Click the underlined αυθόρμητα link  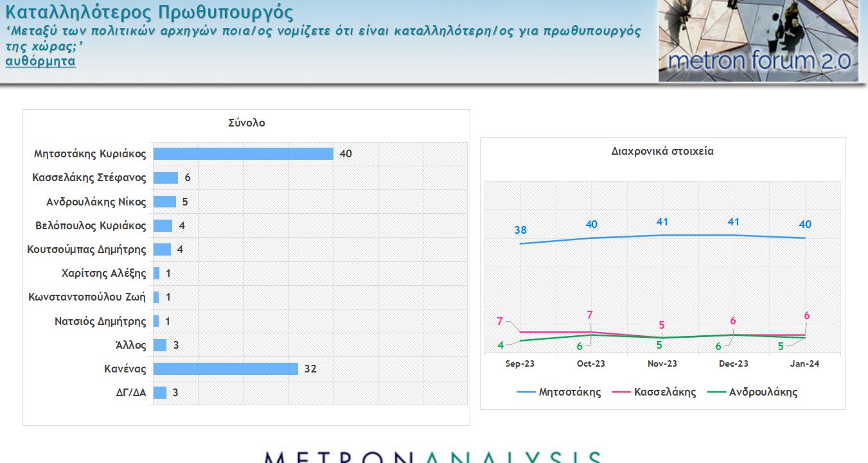pyautogui.click(x=40, y=62)
